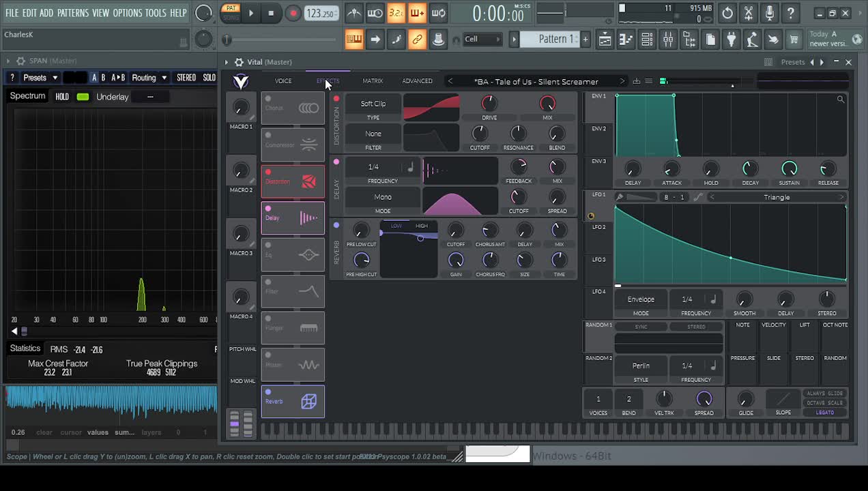The height and width of the screenshot is (491, 868).
Task: Open LFO mode Envelope selector
Action: click(641, 299)
